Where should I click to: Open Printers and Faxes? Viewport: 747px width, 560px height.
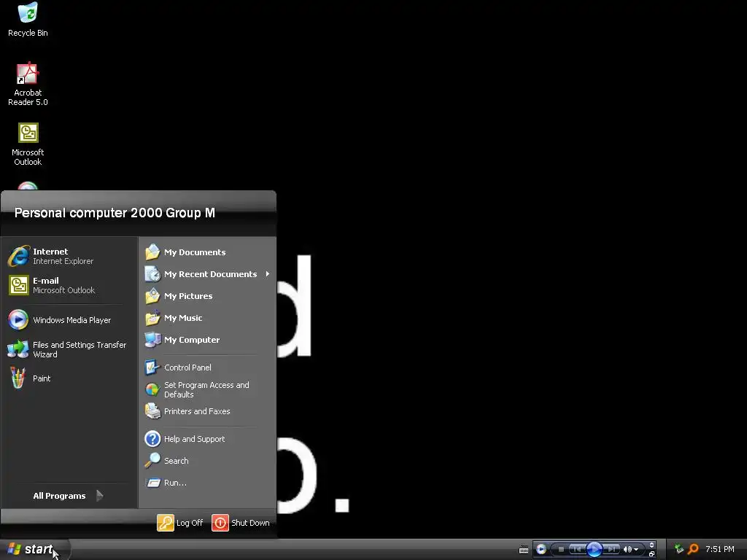tap(208, 411)
